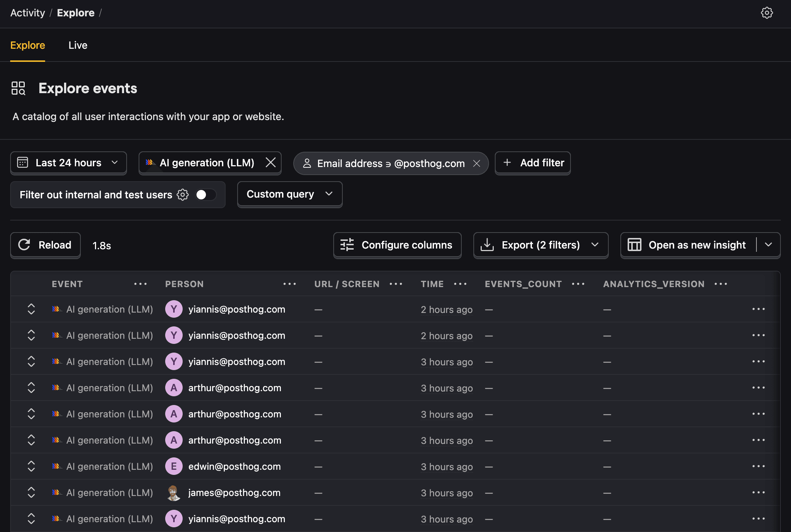Expand the james@posthog.com event row

coord(31,492)
